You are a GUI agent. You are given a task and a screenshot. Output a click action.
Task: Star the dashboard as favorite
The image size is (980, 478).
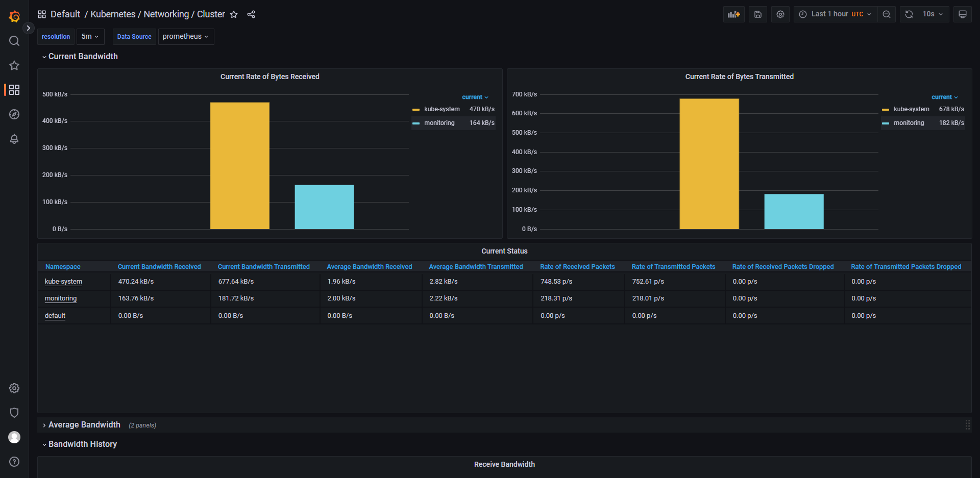[234, 14]
